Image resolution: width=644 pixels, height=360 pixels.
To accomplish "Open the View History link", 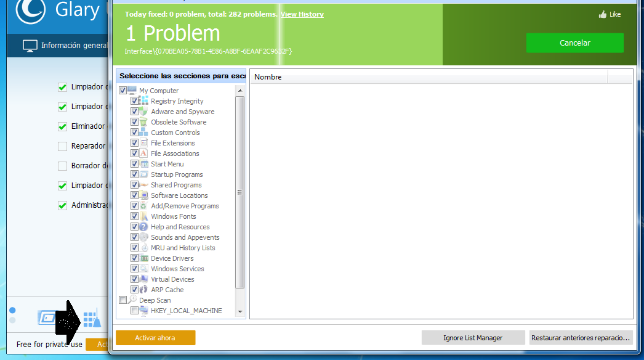I will click(302, 14).
